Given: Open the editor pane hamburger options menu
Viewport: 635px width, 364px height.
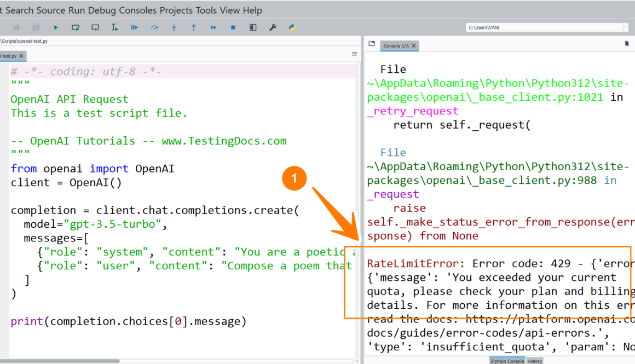Looking at the screenshot, I should click(x=354, y=54).
